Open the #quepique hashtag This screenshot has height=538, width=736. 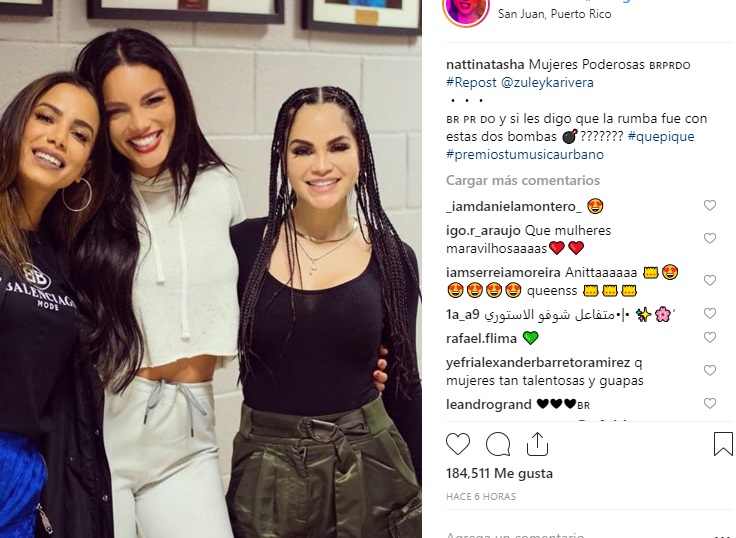pyautogui.click(x=660, y=137)
